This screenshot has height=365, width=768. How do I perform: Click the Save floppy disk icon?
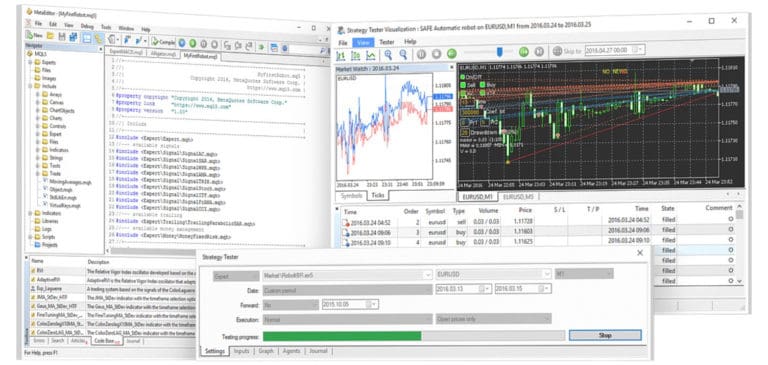tap(62, 37)
